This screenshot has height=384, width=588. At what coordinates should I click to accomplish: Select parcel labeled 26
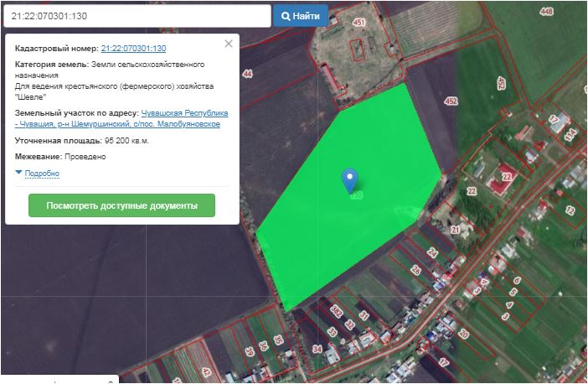click(415, 270)
